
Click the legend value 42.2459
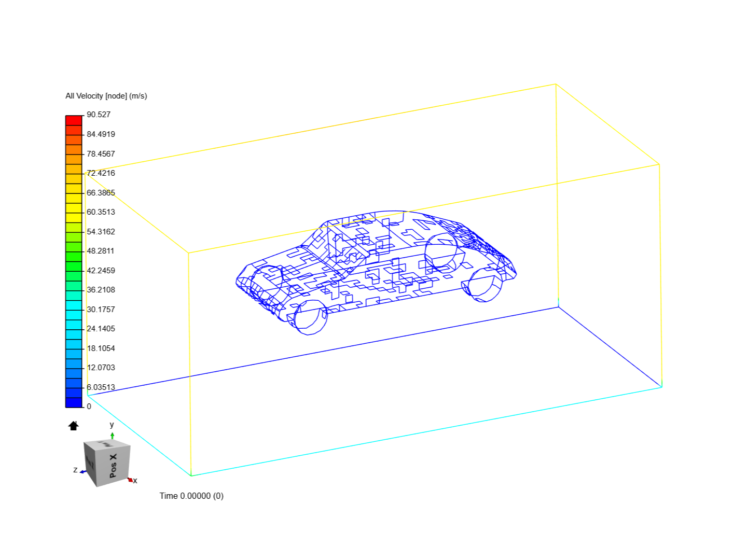pyautogui.click(x=101, y=271)
